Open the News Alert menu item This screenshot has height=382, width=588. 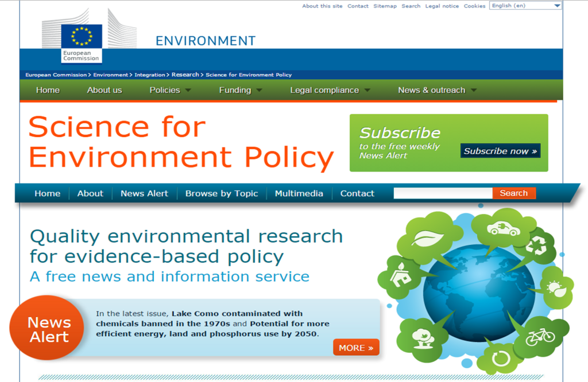coord(144,193)
